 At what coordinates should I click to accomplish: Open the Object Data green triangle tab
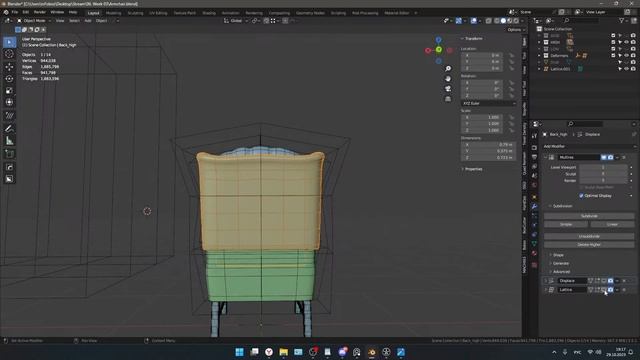[534, 244]
